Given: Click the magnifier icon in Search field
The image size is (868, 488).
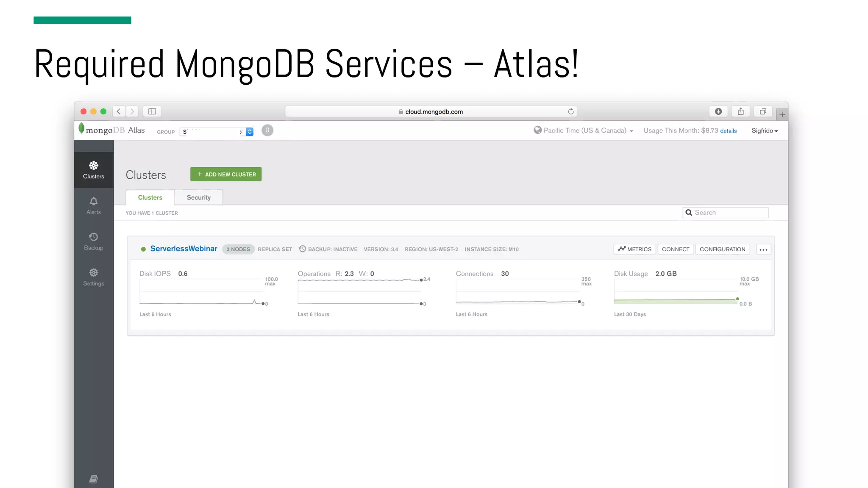Looking at the screenshot, I should (689, 213).
